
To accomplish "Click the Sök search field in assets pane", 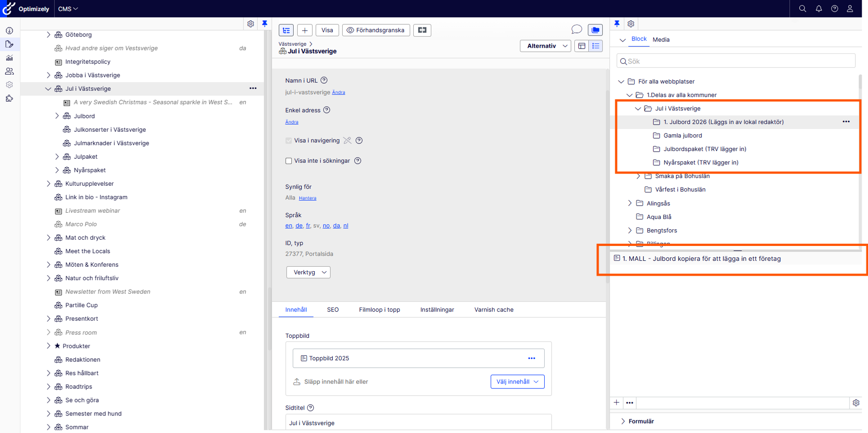I will (736, 61).
